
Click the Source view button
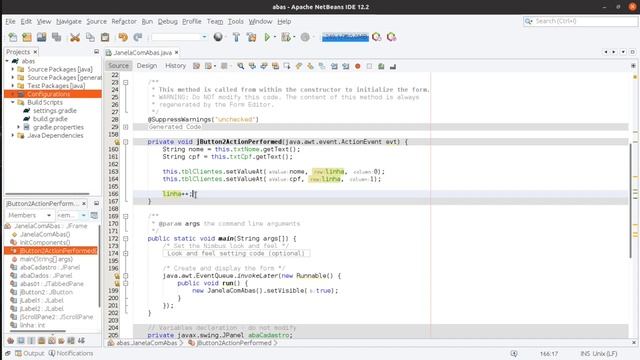pos(118,66)
